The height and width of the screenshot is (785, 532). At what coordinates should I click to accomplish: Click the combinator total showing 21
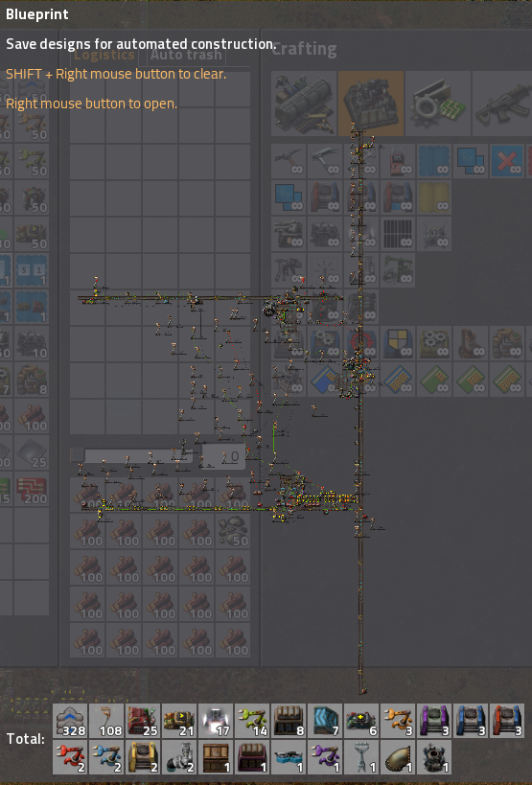[x=179, y=721]
